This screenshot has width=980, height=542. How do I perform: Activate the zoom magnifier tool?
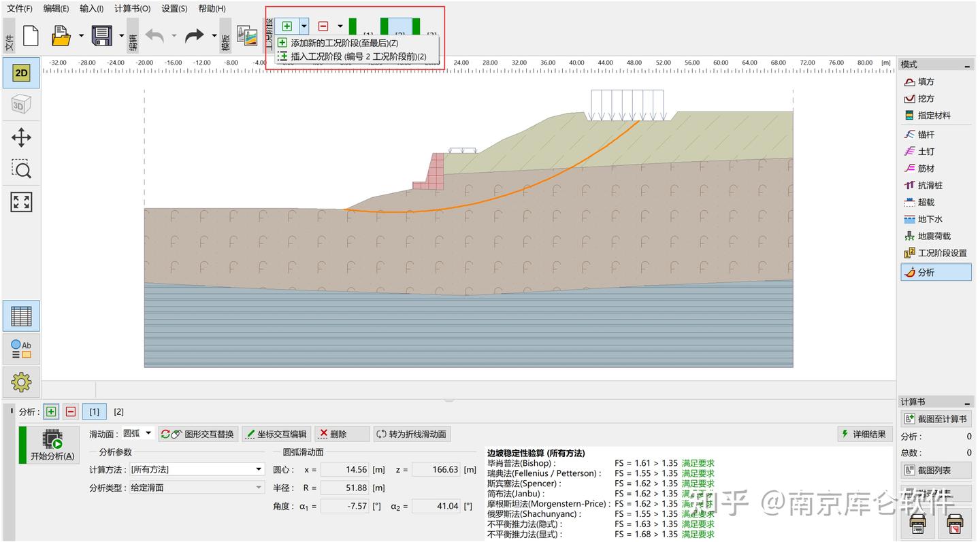point(20,169)
